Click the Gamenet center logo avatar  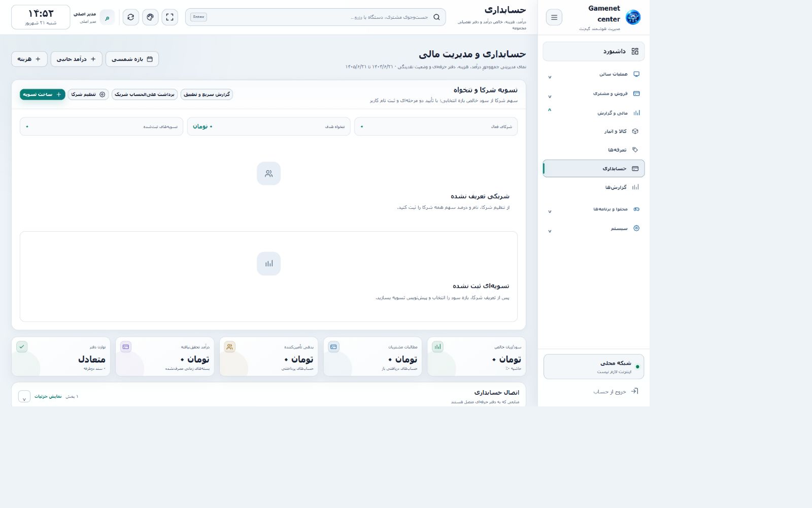(633, 17)
